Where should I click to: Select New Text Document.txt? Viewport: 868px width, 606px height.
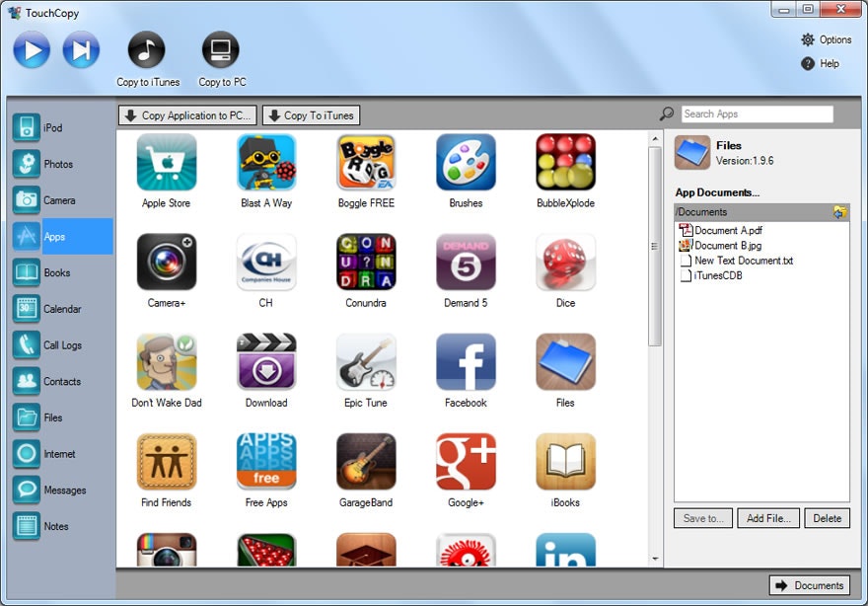click(x=736, y=261)
